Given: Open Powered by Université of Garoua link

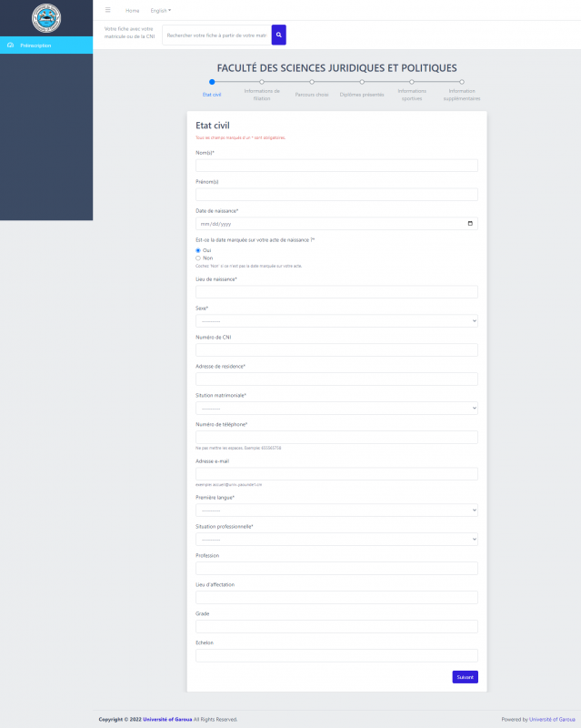Looking at the screenshot, I should click(x=552, y=719).
